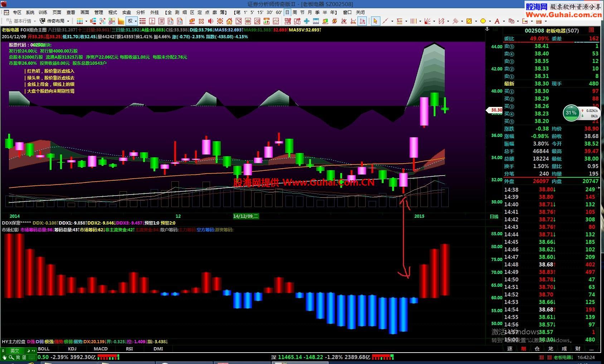Select the parallel vertical lines tool
The image size is (604, 364).
tap(413, 21)
